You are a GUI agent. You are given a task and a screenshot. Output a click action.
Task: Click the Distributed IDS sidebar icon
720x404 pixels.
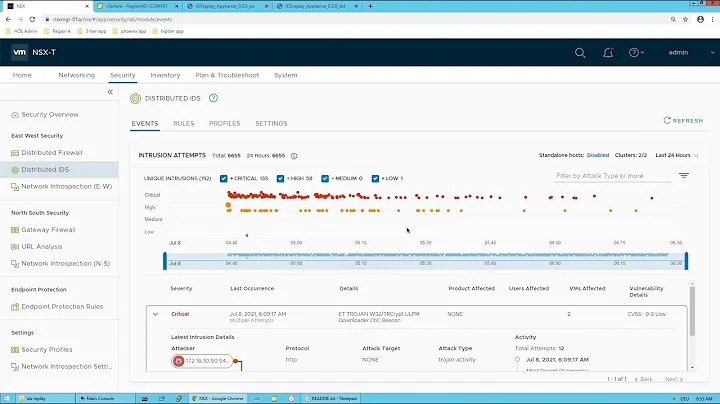(15, 170)
